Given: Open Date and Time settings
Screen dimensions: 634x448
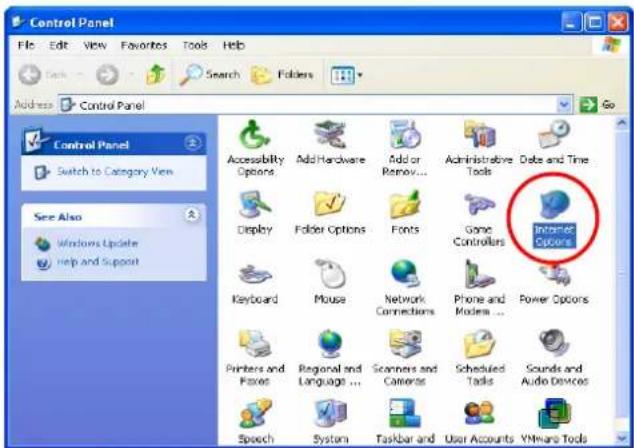Looking at the screenshot, I should point(554,142).
